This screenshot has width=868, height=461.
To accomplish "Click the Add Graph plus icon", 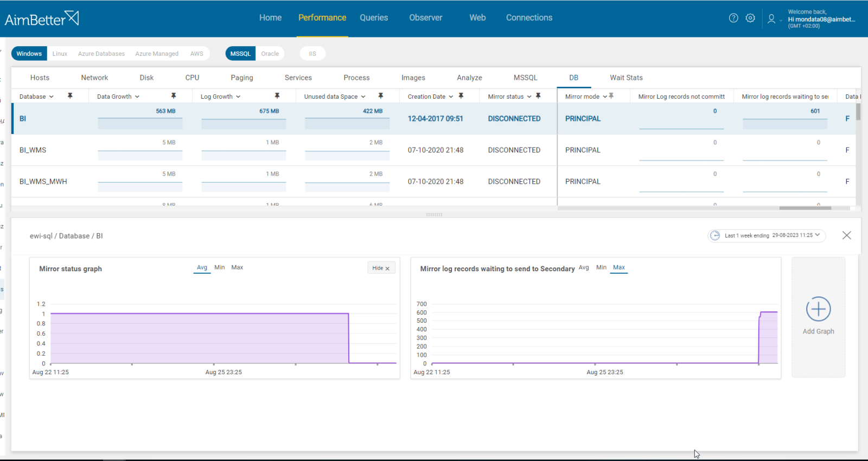I will click(x=818, y=309).
